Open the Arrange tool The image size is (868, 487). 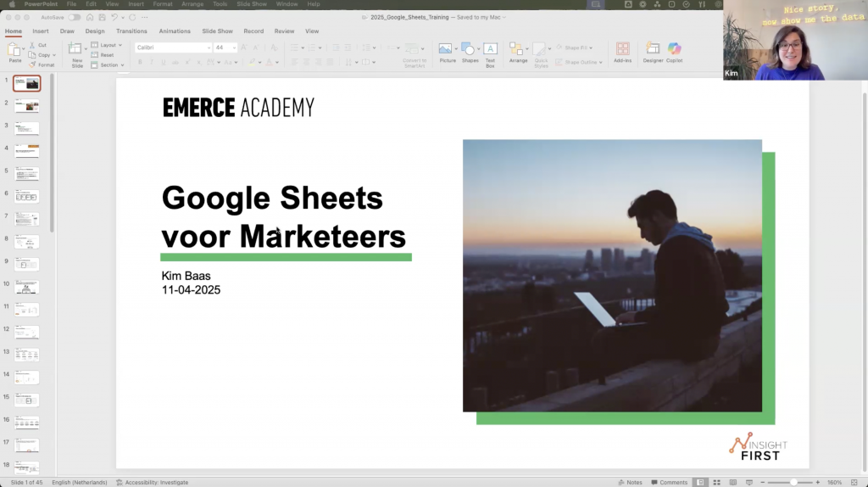click(x=518, y=53)
